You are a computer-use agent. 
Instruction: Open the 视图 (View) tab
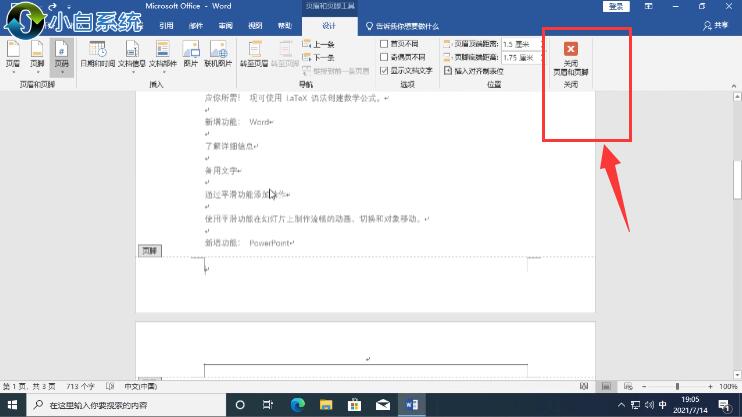click(x=255, y=26)
